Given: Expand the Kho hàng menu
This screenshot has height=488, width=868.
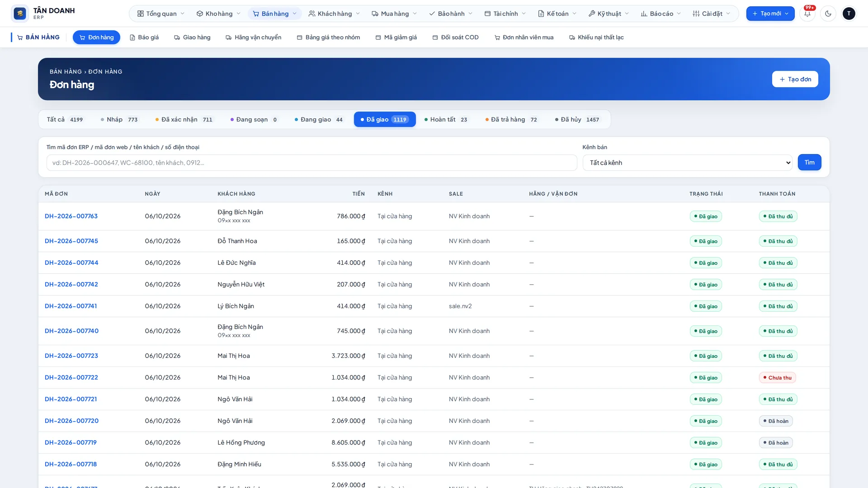Looking at the screenshot, I should [219, 14].
